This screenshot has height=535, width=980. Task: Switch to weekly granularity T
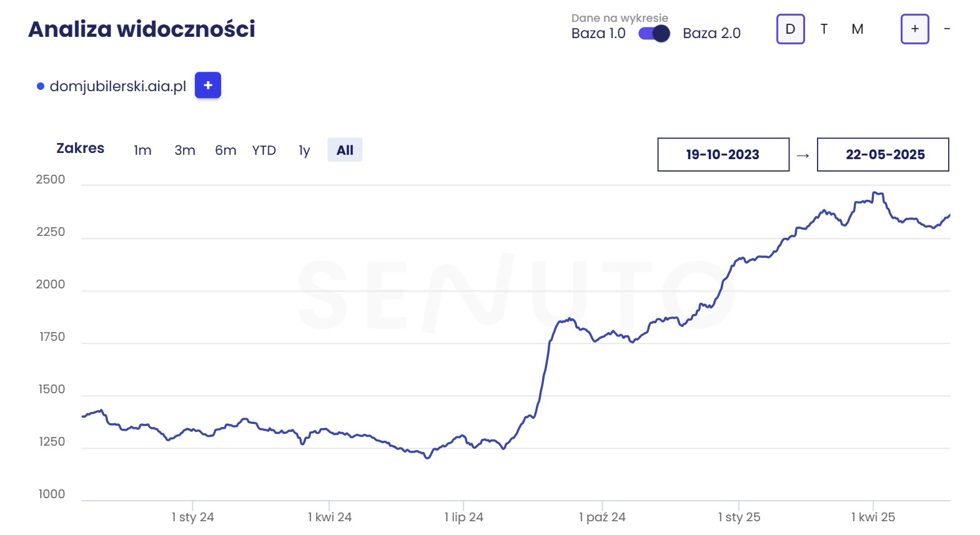[x=824, y=29]
